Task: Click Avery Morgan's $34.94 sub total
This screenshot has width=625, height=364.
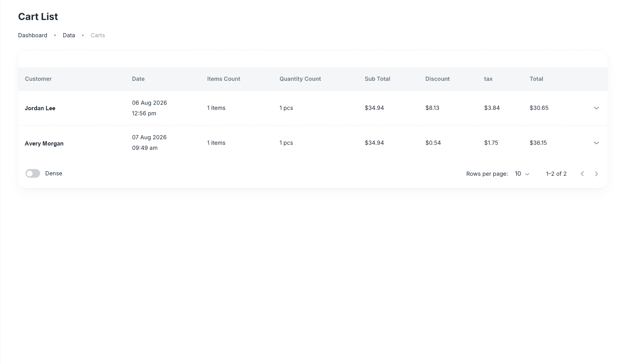Action: pyautogui.click(x=374, y=143)
